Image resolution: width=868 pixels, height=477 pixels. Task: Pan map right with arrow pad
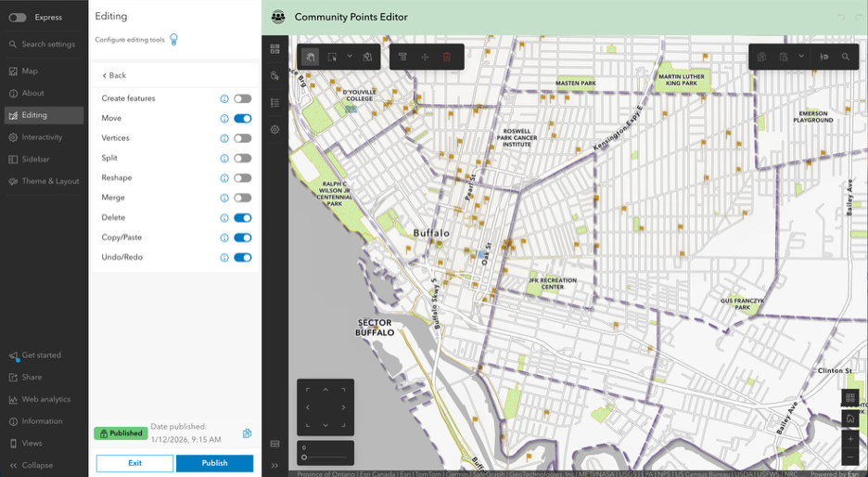[x=343, y=407]
